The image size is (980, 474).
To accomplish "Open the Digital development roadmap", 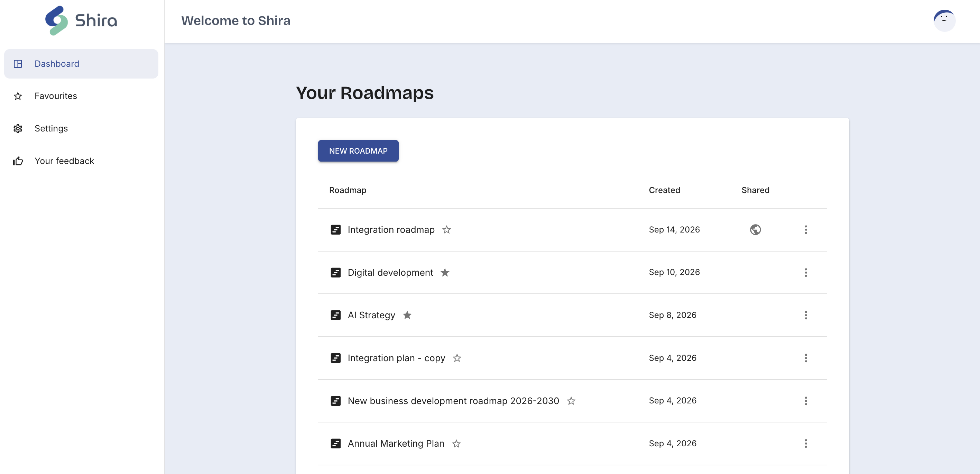I will tap(390, 273).
